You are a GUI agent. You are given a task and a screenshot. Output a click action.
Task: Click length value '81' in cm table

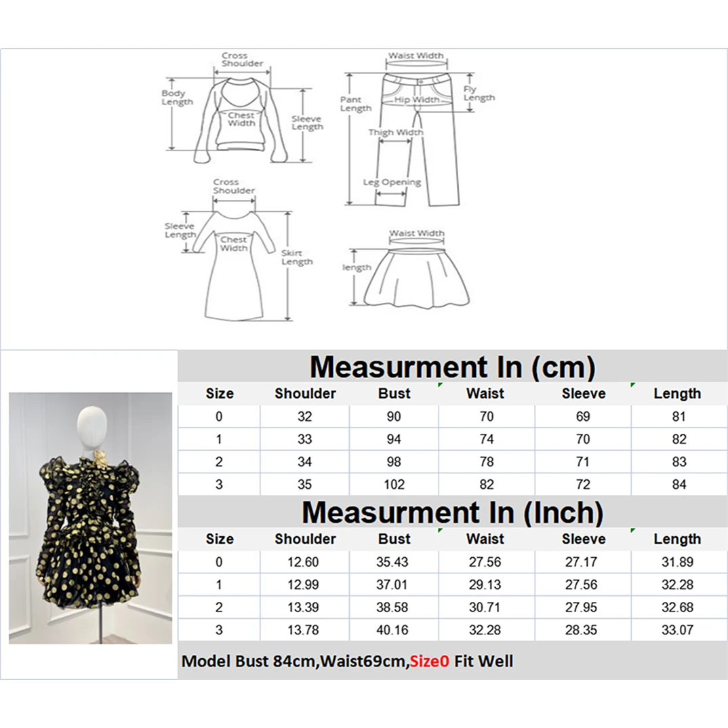tap(679, 416)
